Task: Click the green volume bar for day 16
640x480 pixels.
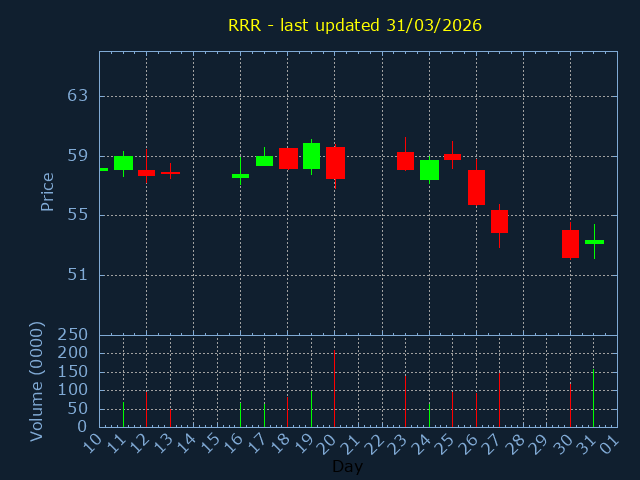Action: (x=240, y=414)
